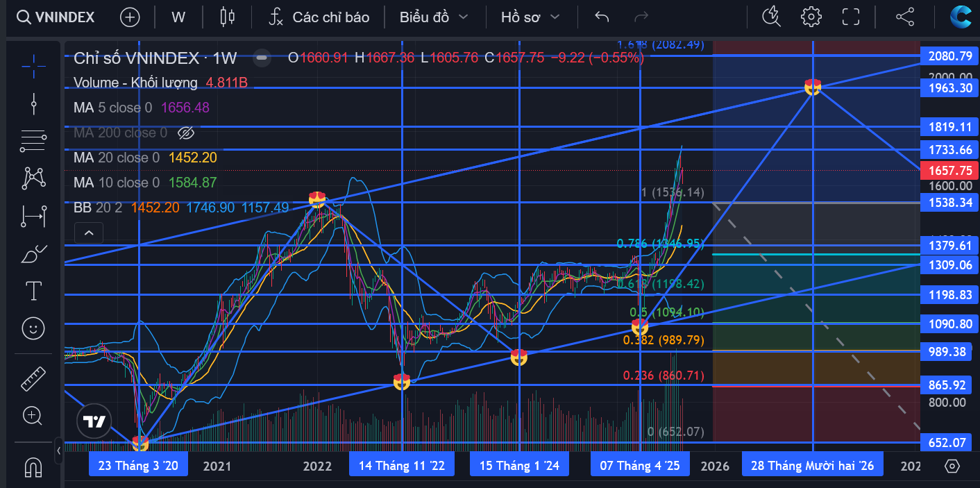Open chart settings gear in top toolbar
The image size is (980, 488).
[811, 17]
